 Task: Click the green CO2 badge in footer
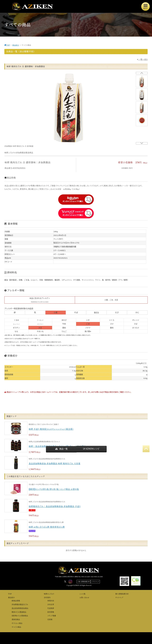[x=136, y=581]
